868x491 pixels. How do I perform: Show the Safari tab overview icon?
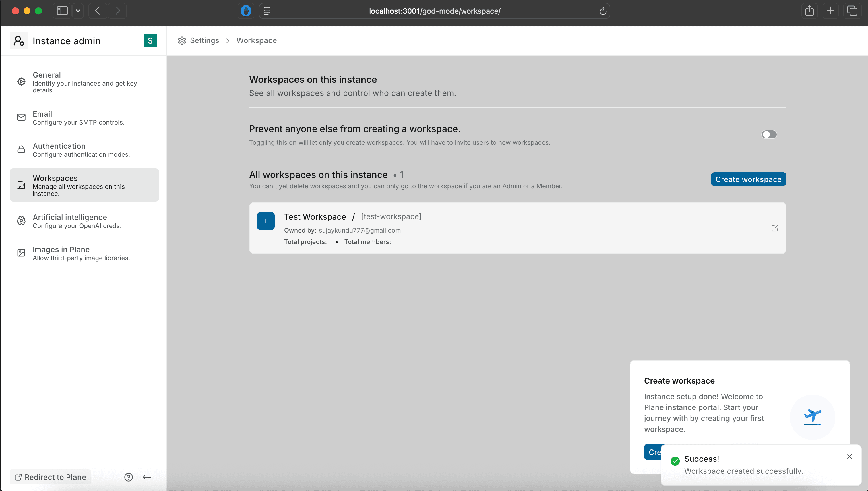click(852, 11)
